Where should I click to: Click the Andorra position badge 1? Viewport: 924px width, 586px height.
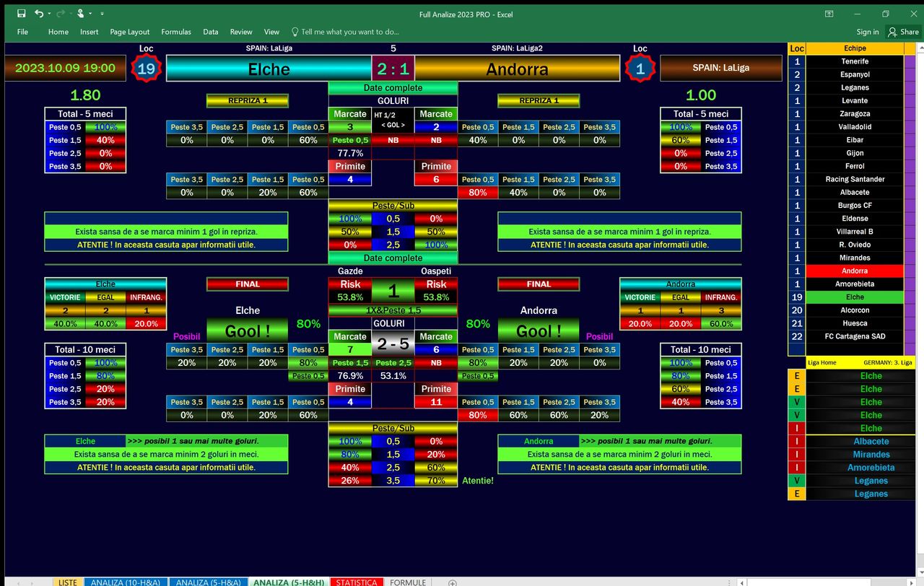pyautogui.click(x=640, y=69)
